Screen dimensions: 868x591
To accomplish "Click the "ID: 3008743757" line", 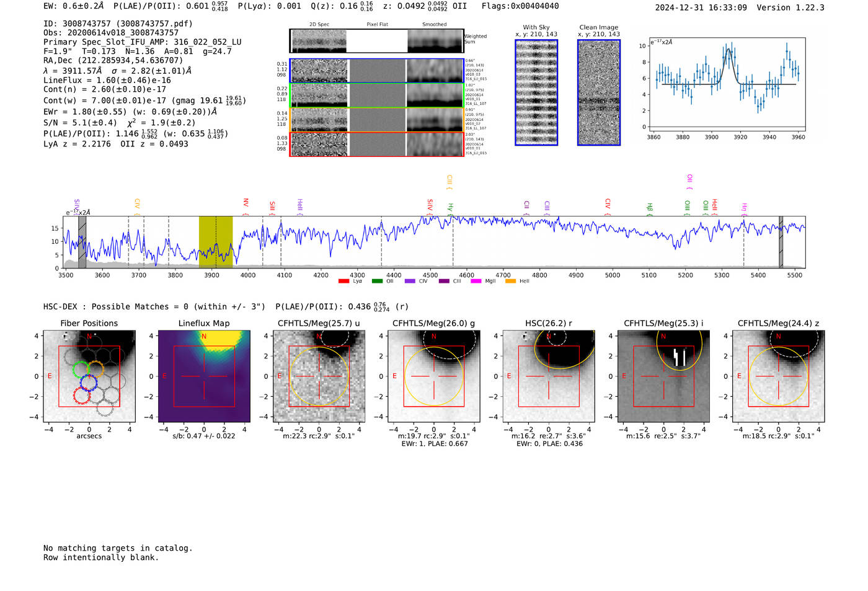I will [x=118, y=24].
